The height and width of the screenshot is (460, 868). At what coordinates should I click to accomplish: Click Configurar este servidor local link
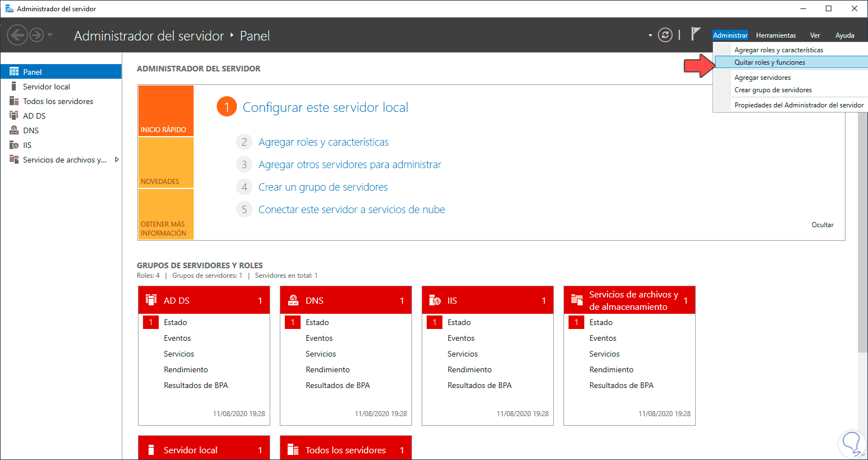pyautogui.click(x=325, y=107)
